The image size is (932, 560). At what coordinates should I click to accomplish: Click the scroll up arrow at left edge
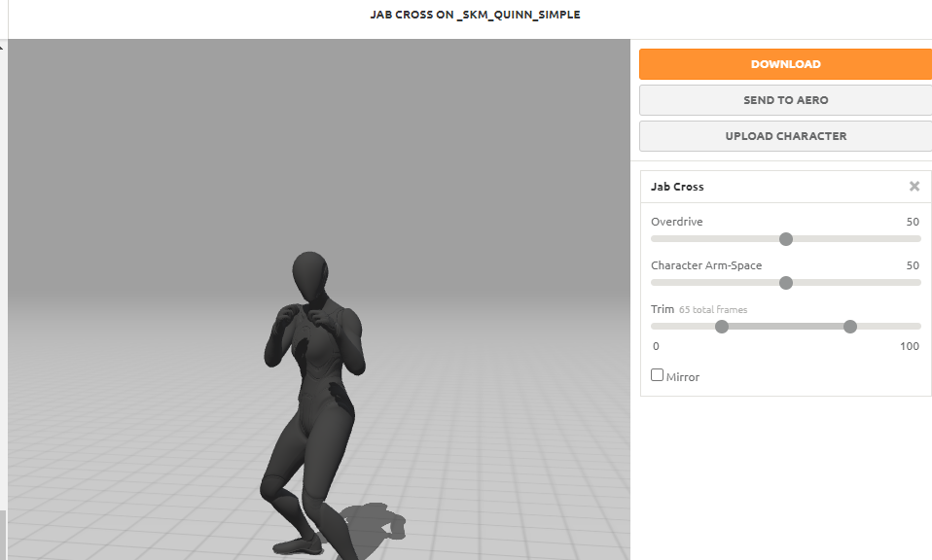coord(2,46)
